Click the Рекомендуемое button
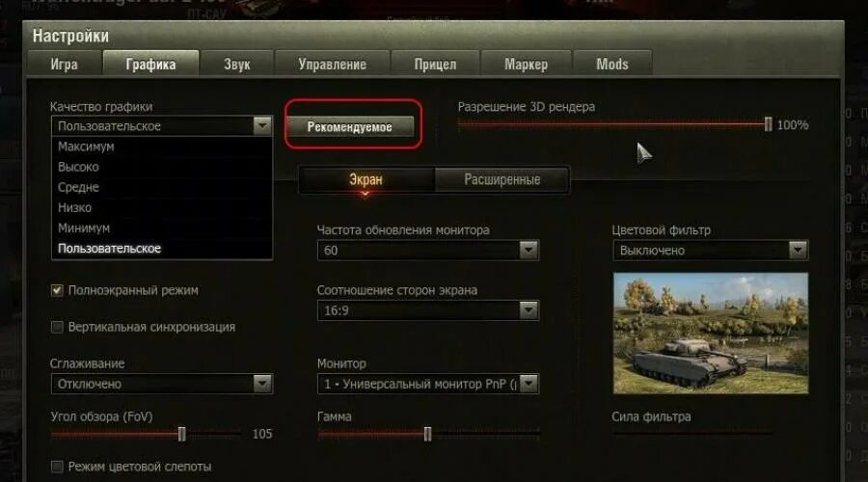Image resolution: width=868 pixels, height=482 pixels. tap(350, 126)
